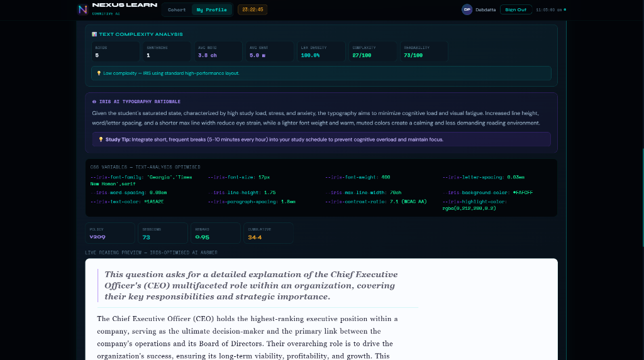The width and height of the screenshot is (644, 360).
Task: Click the iris-letter-spacing variable
Action: tap(484, 177)
